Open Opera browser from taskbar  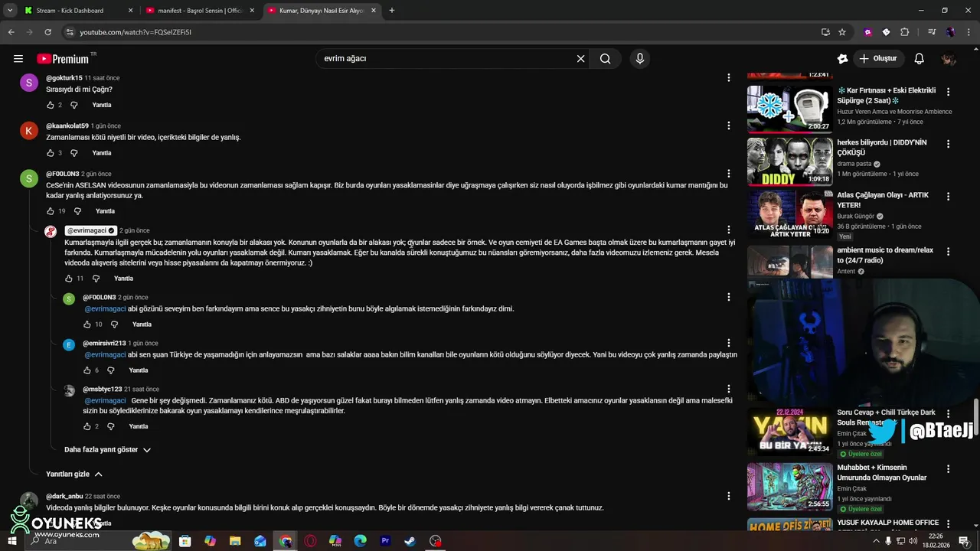pos(310,541)
